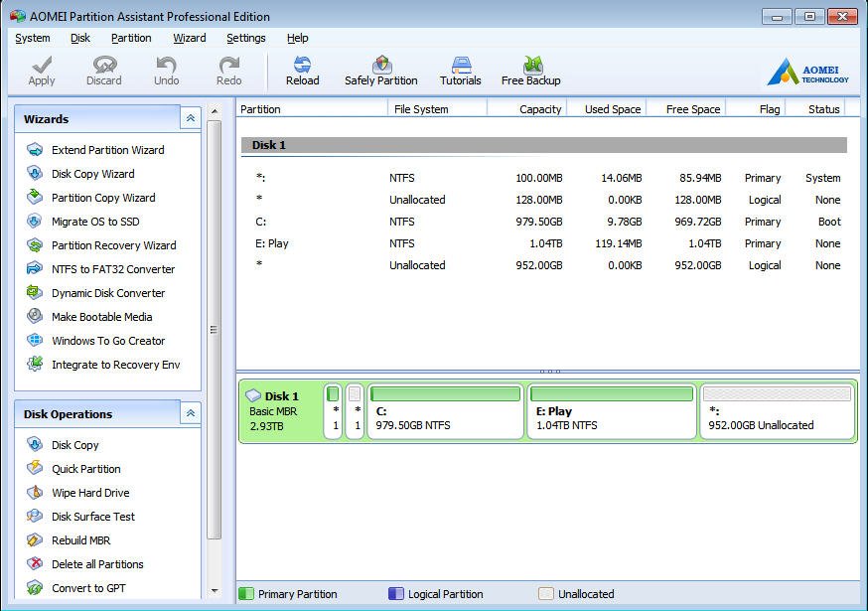Reload disks with the Reload icon

pyautogui.click(x=302, y=65)
